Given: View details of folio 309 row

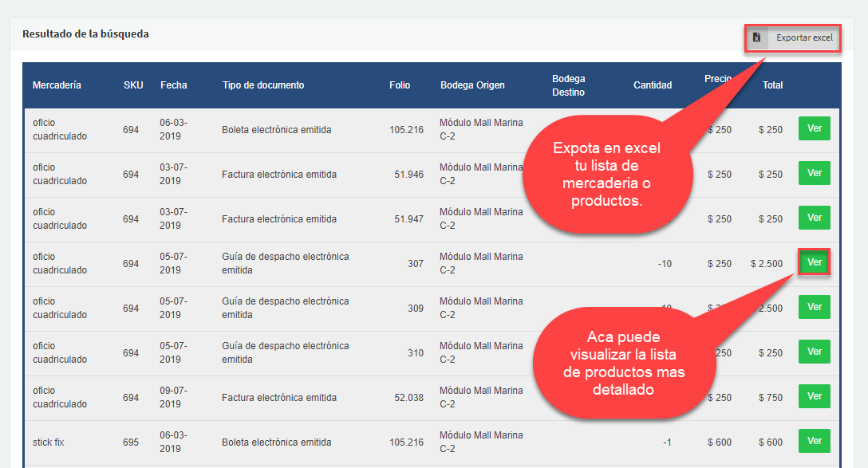Looking at the screenshot, I should pos(814,307).
